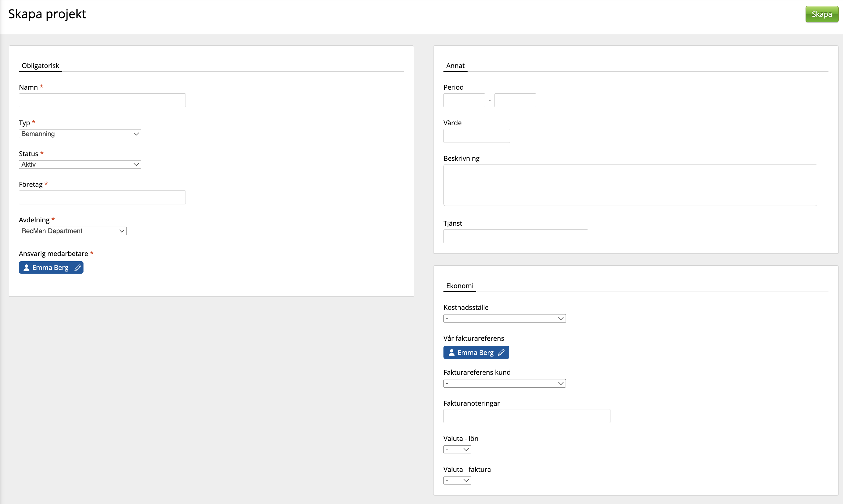This screenshot has width=843, height=504.
Task: Expand the Avdelning RecMan Department dropdown
Action: (x=73, y=231)
